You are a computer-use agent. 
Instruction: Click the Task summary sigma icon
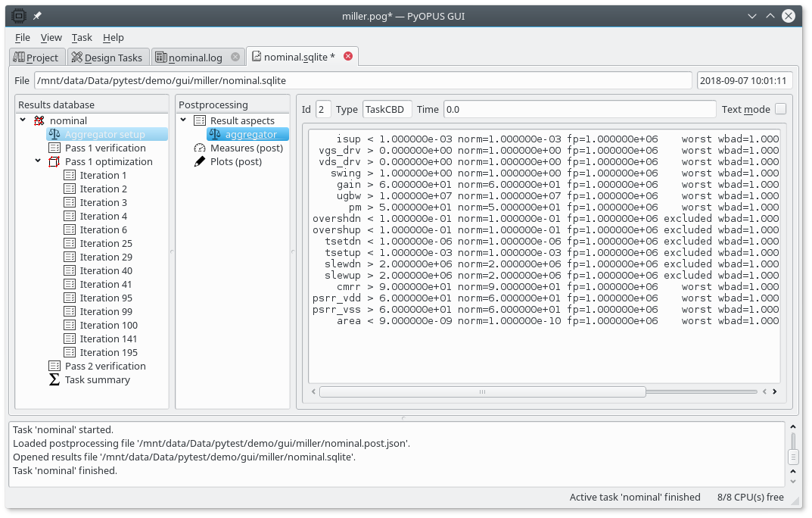54,379
